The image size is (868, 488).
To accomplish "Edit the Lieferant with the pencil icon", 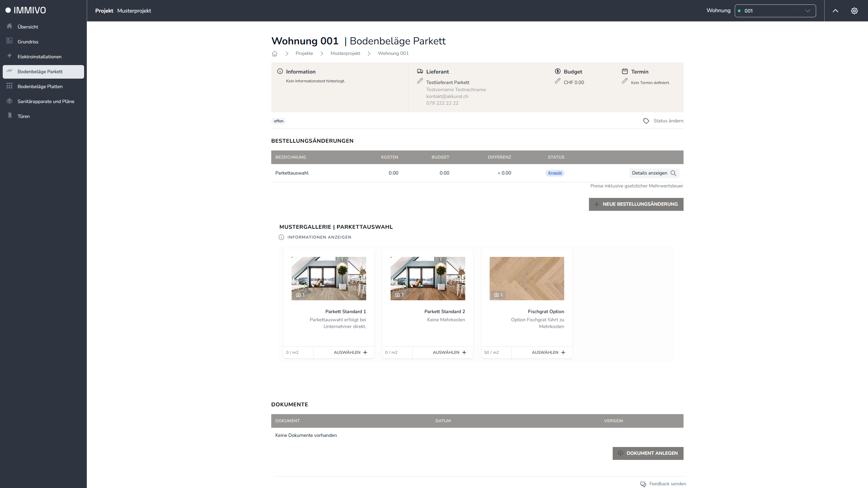I will click(420, 81).
